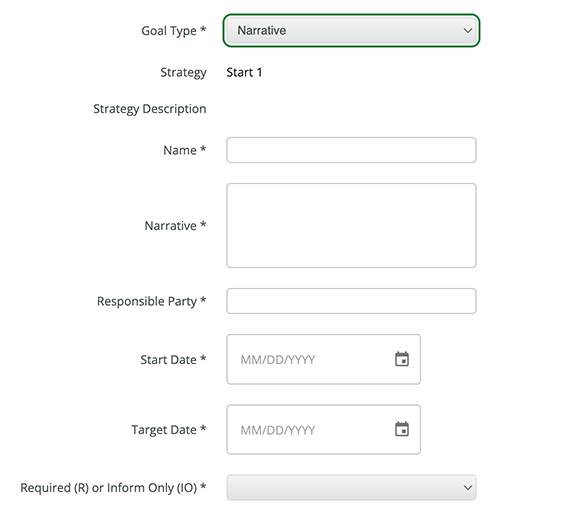574x526 pixels.
Task: Click the "Strategy Description" label
Action: (150, 109)
